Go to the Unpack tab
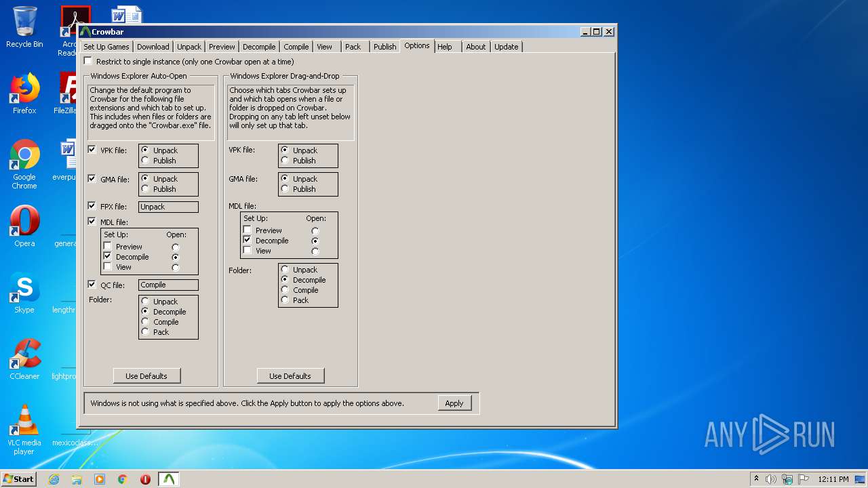 (189, 47)
